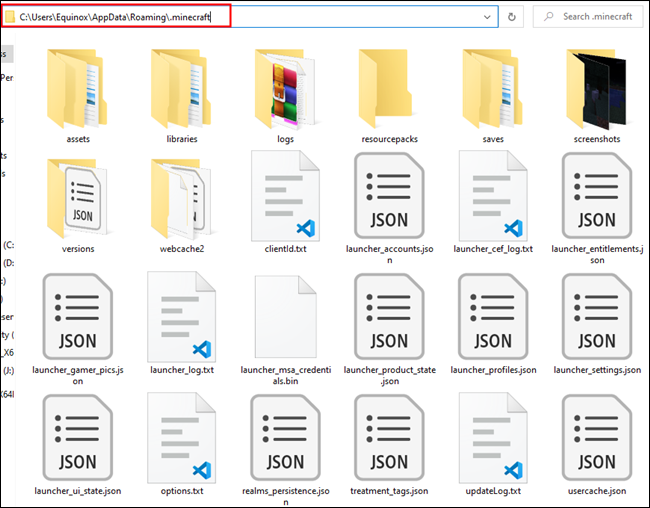
Task: Select launcher_accounts.json file icon
Action: 389,196
